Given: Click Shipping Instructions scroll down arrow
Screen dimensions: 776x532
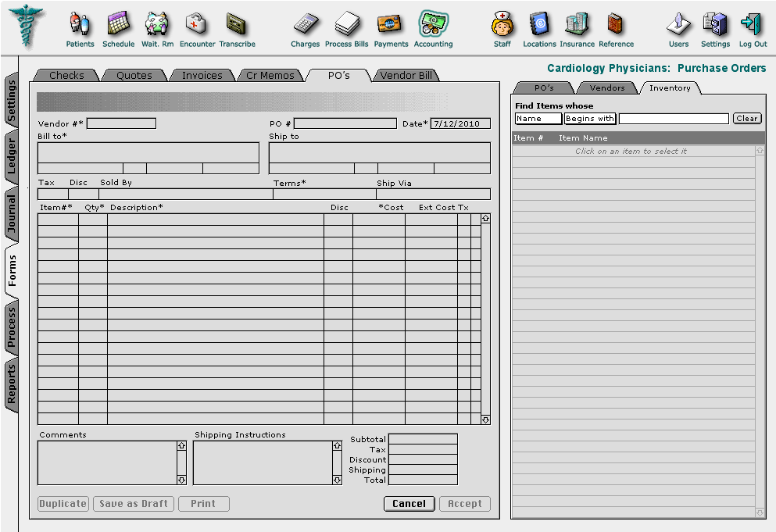Looking at the screenshot, I should click(337, 480).
